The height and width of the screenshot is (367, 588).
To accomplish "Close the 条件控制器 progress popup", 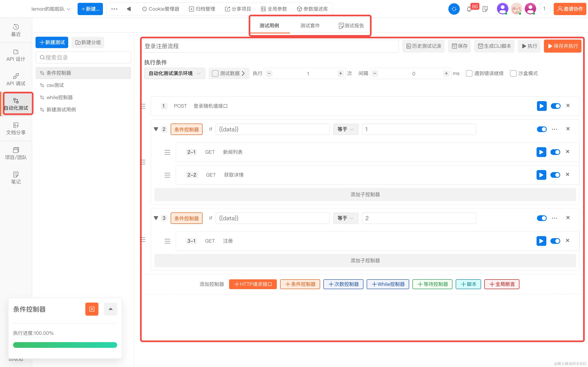I will click(92, 309).
